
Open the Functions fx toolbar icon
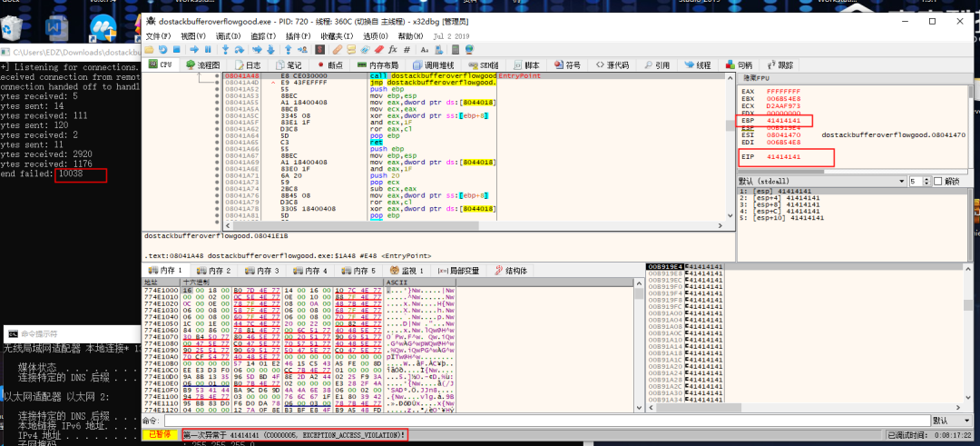point(393,49)
